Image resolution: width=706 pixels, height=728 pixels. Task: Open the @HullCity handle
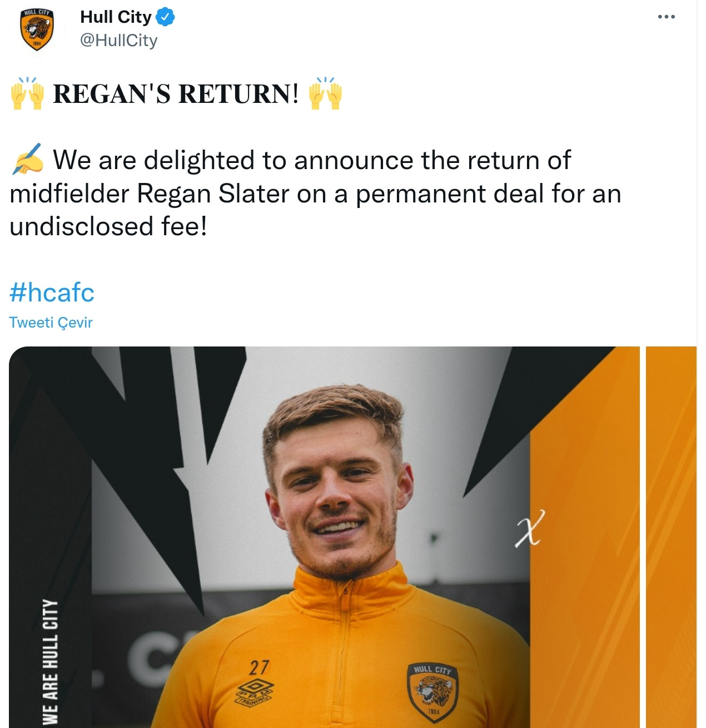pyautogui.click(x=117, y=40)
